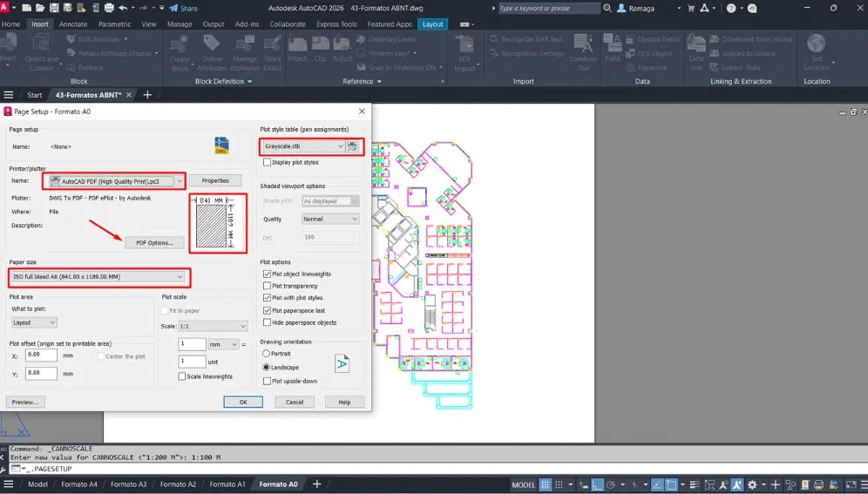Switch to the Annotate ribbon tab

(x=73, y=24)
